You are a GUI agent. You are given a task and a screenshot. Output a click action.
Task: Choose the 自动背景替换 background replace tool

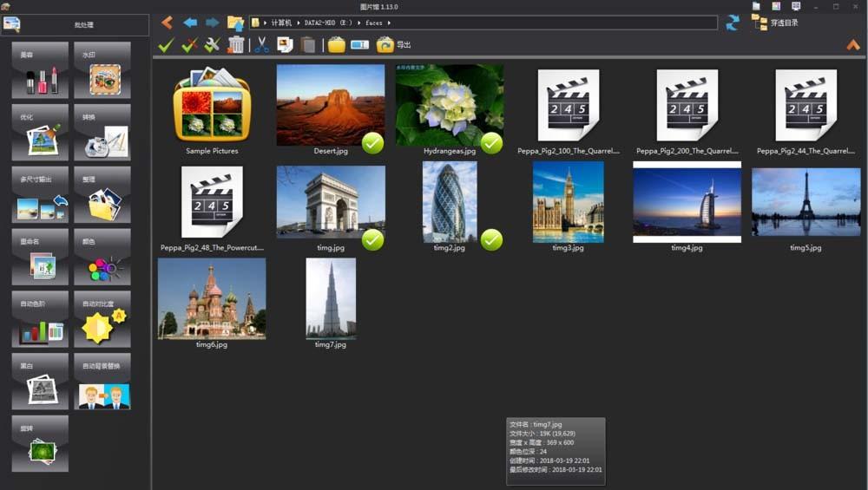(x=102, y=382)
